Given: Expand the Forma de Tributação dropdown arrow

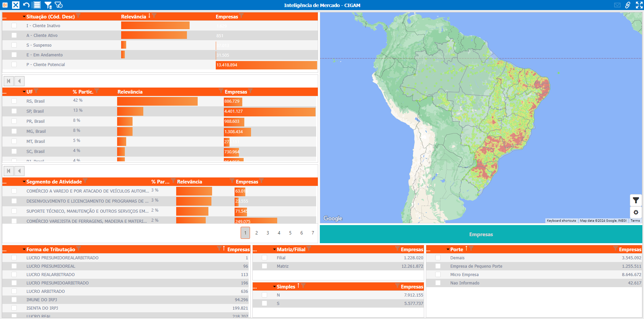Looking at the screenshot, I should coord(24,250).
